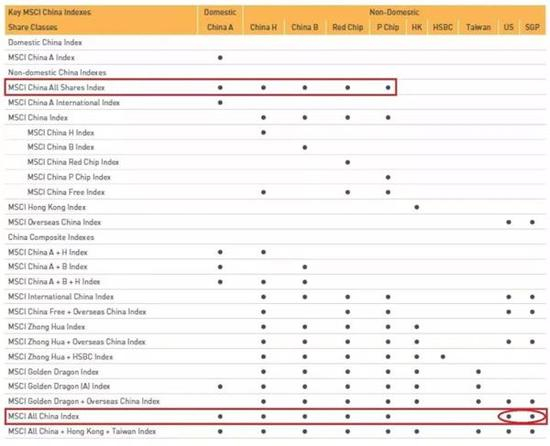
Task: Click the HSBC dot in Zhong Hua + HSBC row
Action: 443,357
